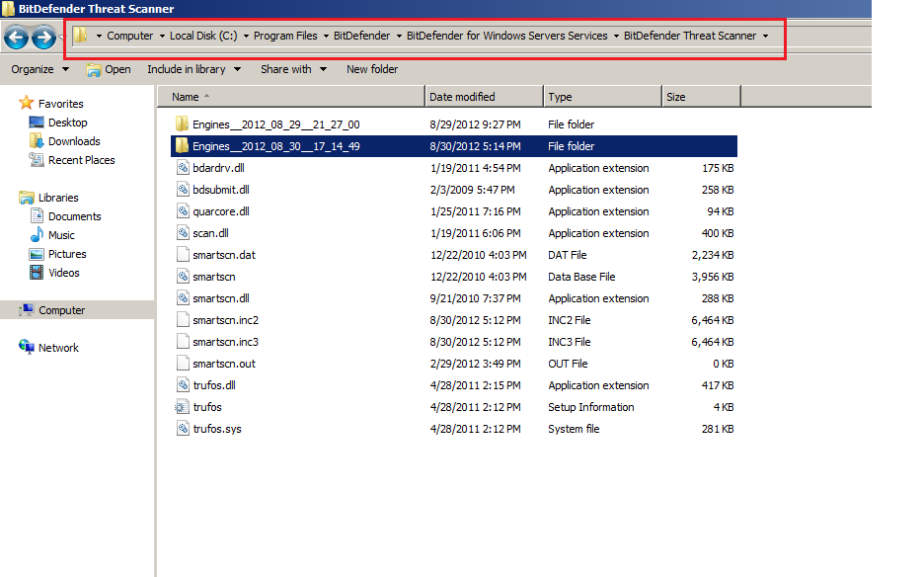This screenshot has height=577, width=924.
Task: Select Downloads in Favorites
Action: click(x=74, y=141)
